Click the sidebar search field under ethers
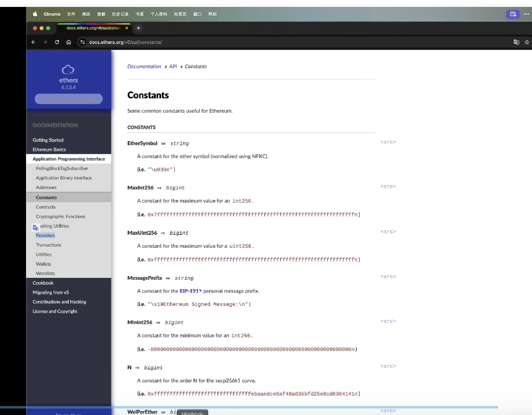 point(68,99)
